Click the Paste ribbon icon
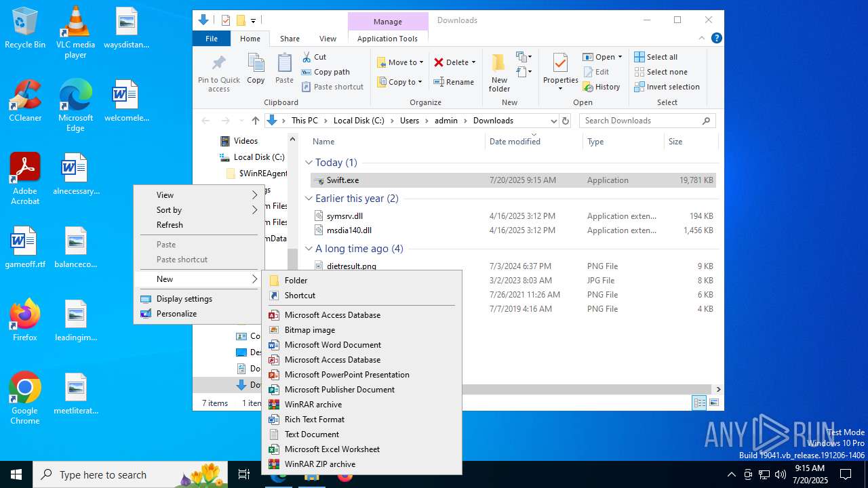This screenshot has height=488, width=868. (x=284, y=69)
